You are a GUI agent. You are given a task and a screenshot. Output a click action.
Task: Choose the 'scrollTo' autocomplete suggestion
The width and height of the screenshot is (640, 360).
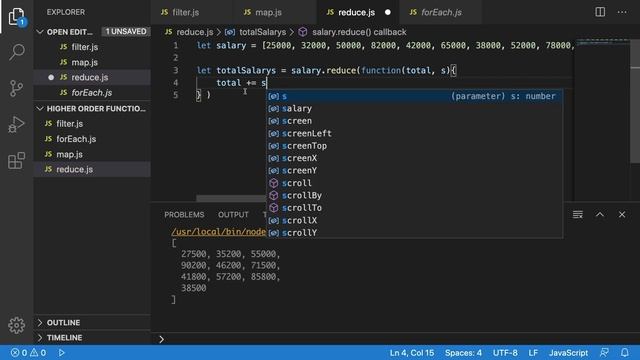(x=414, y=208)
